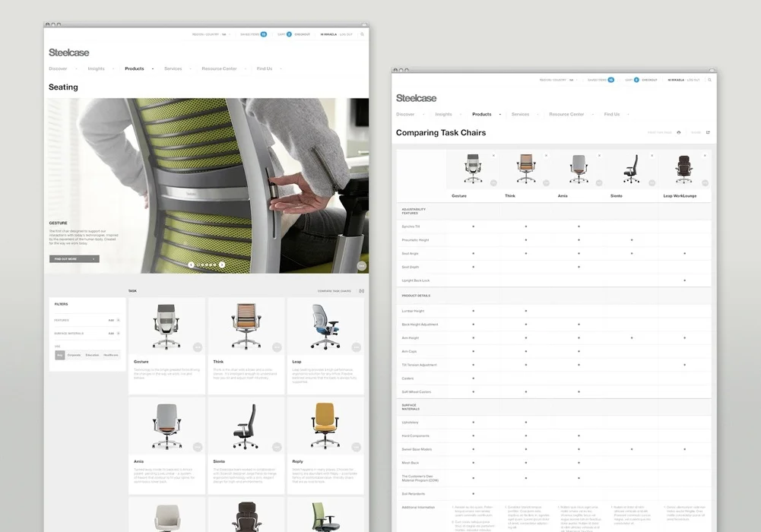Screen dimensions: 761x532
Task: Open Services menu in comparison window
Action: pyautogui.click(x=520, y=115)
